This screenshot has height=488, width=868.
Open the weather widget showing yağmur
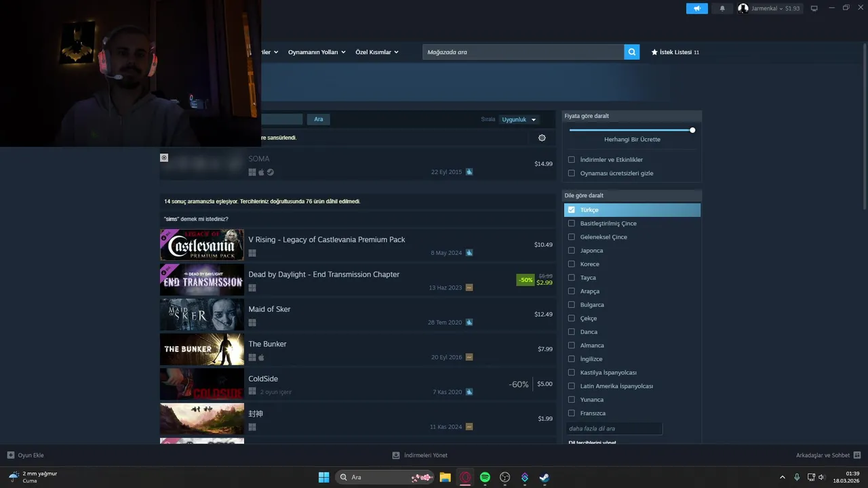tap(33, 477)
